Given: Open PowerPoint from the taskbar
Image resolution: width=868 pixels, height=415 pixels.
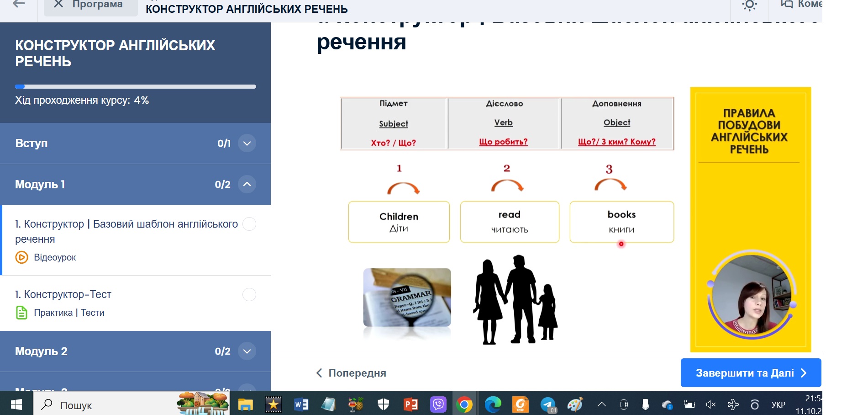Looking at the screenshot, I should [x=410, y=404].
